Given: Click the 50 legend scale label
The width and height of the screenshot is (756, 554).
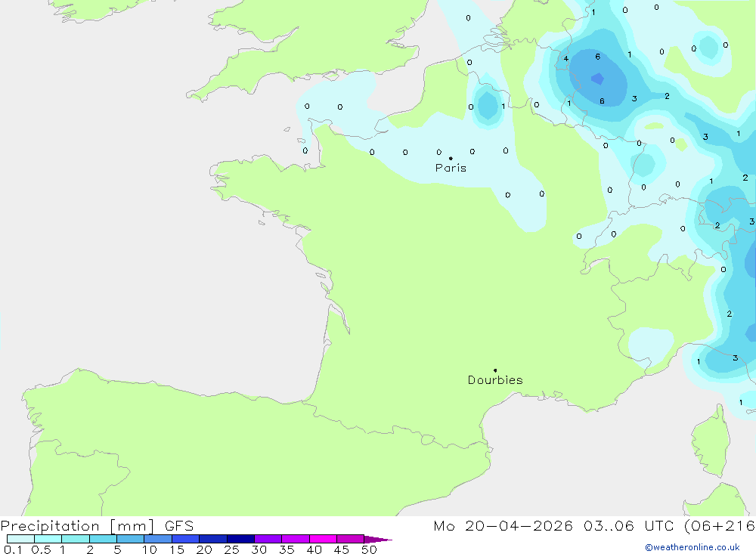Looking at the screenshot, I should [x=370, y=549].
